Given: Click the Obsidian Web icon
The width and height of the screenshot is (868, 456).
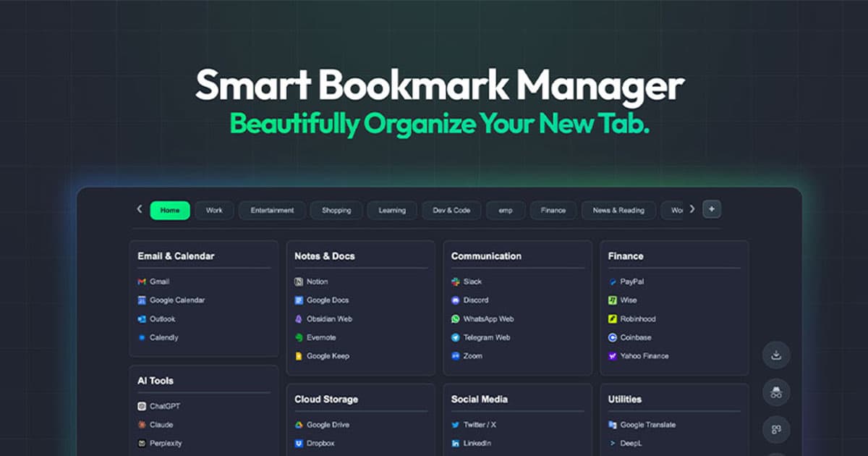Looking at the screenshot, I should coord(299,319).
